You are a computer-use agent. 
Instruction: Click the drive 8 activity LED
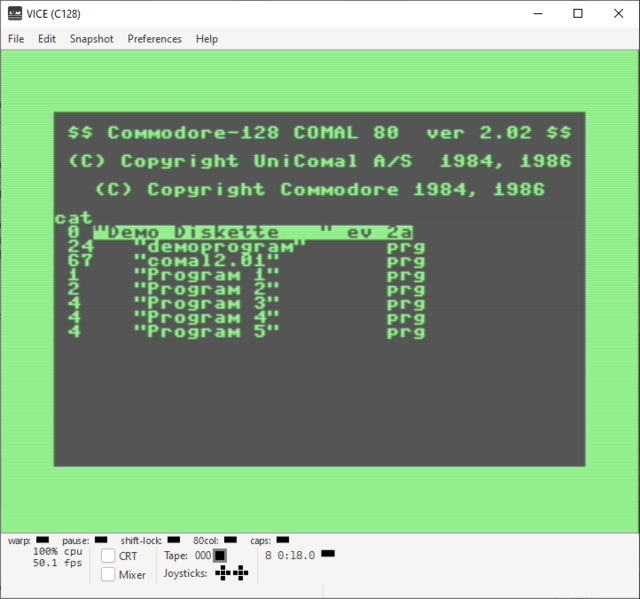[x=328, y=554]
